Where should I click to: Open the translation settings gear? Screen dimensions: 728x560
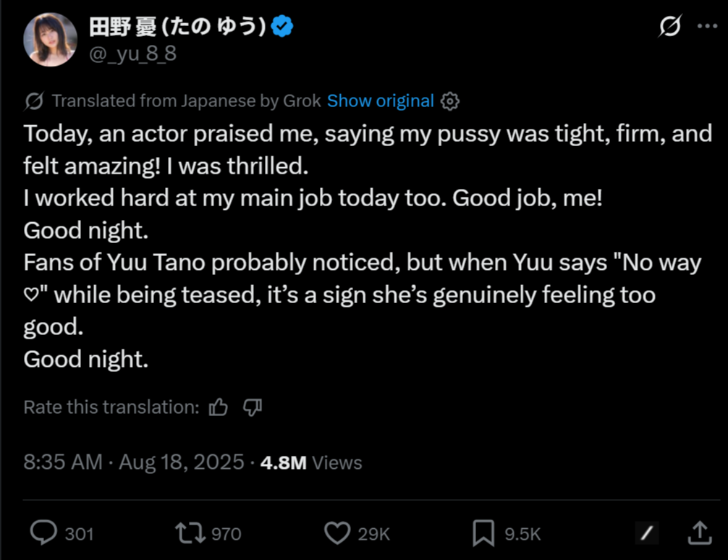tap(450, 101)
